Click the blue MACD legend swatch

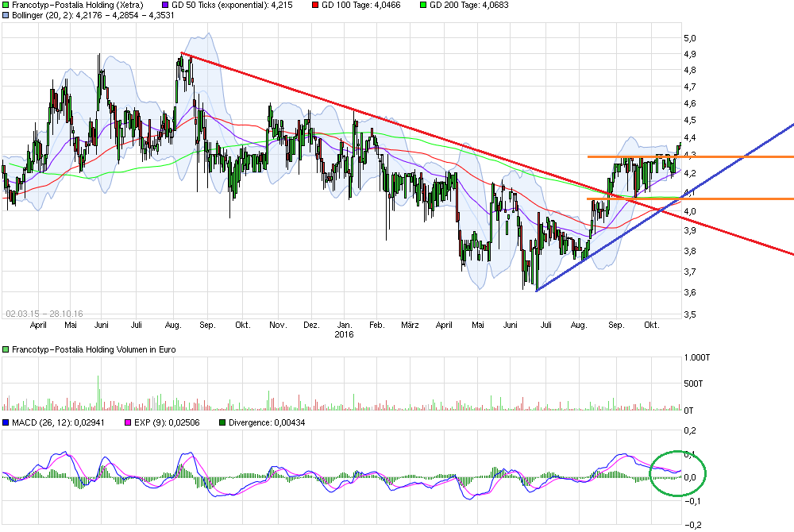[x=6, y=422]
